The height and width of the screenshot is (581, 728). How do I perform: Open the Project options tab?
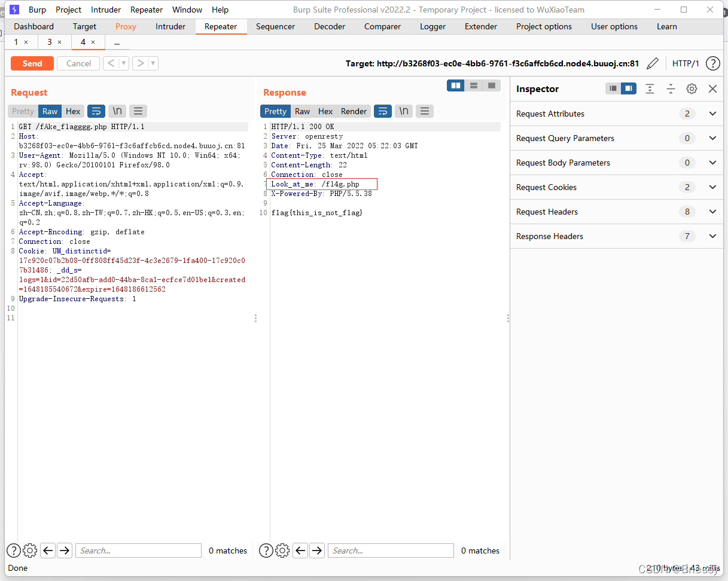pyautogui.click(x=544, y=26)
